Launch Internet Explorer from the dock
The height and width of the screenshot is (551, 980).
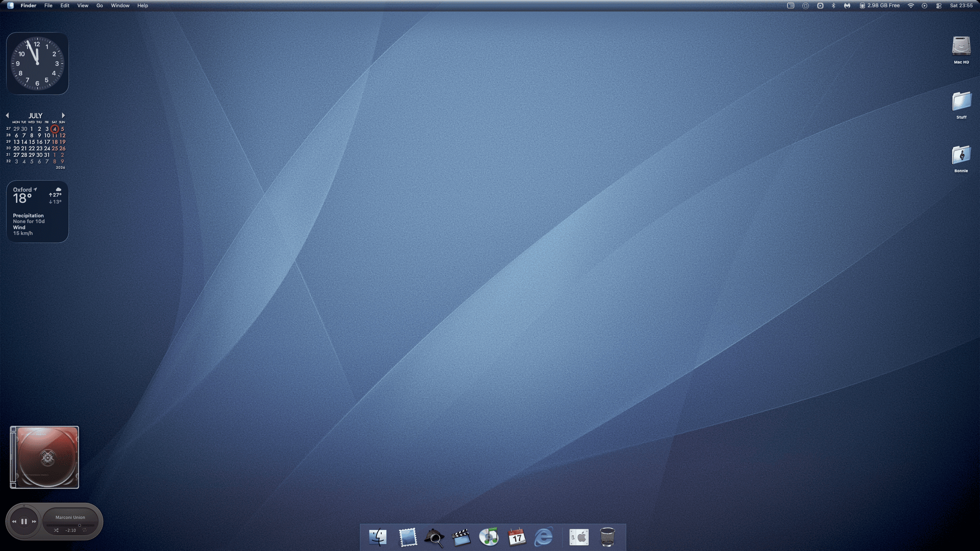click(544, 537)
